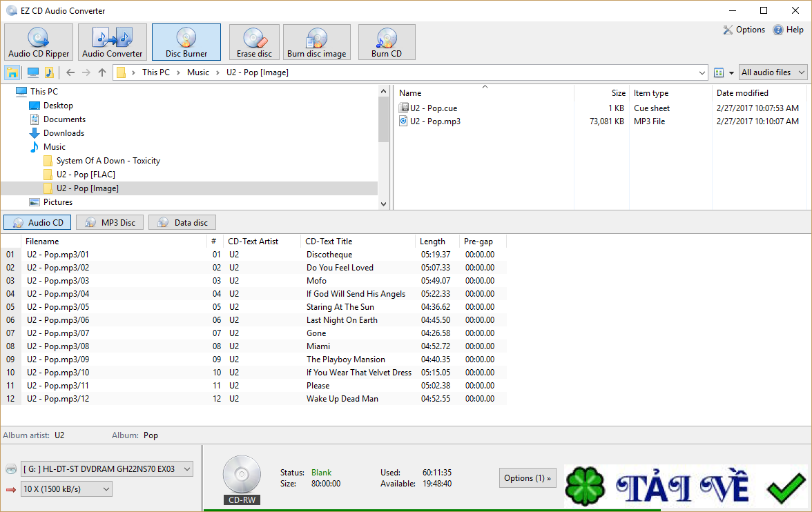
Task: Open the All audio files filter dropdown
Action: pyautogui.click(x=773, y=72)
